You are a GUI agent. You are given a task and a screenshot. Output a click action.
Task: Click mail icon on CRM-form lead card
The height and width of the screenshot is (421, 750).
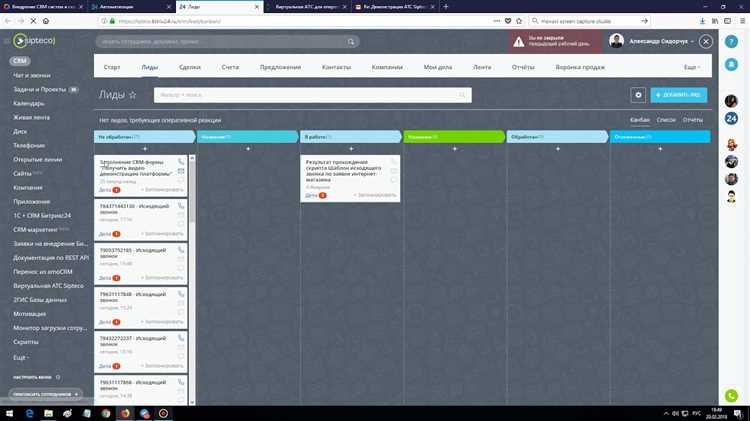point(181,171)
